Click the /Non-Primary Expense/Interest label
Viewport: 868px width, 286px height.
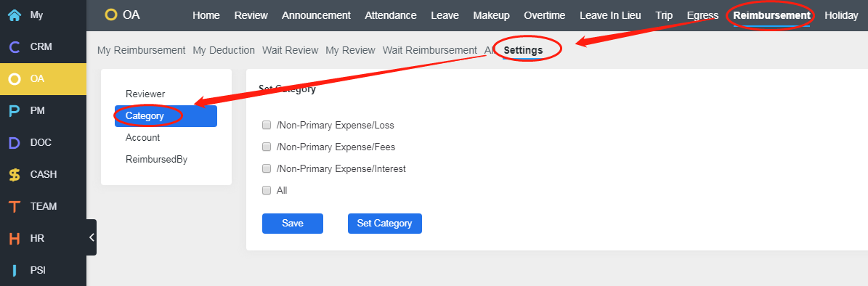point(341,168)
